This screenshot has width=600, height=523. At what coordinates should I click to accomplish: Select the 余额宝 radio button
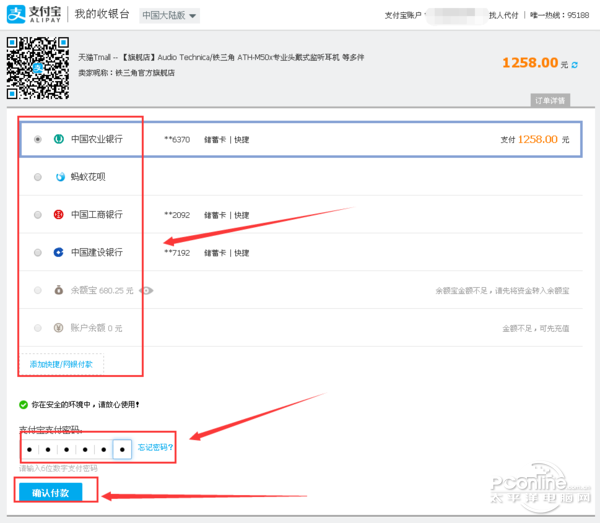(x=38, y=290)
